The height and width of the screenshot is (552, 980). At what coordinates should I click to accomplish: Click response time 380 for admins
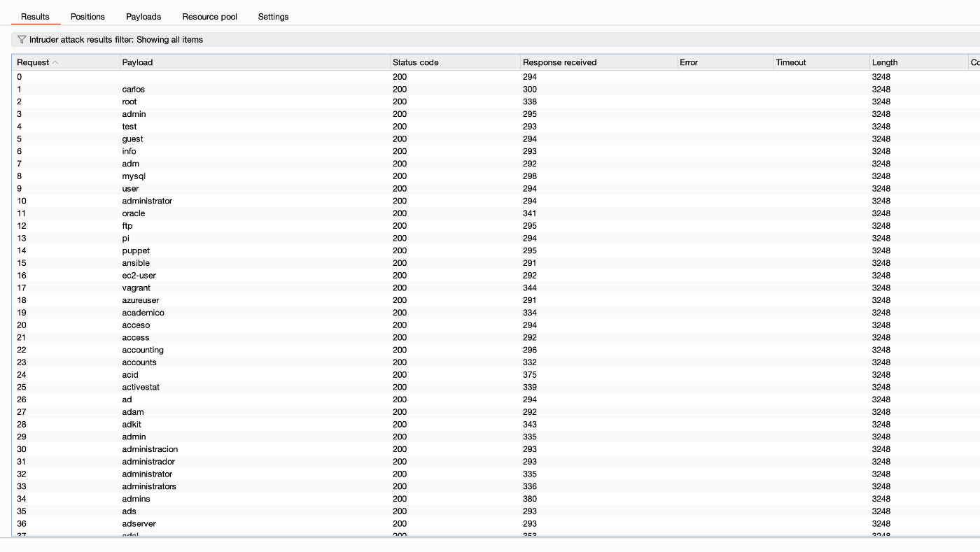530,499
